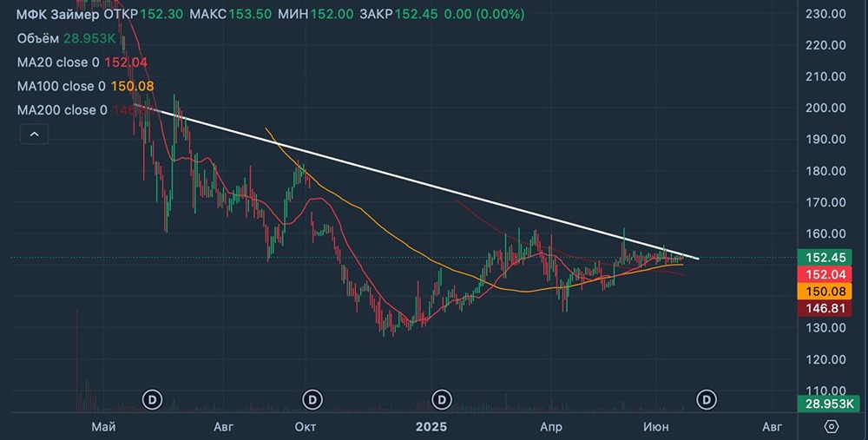
Task: Click the Окт label on the time axis
Action: coord(306,427)
